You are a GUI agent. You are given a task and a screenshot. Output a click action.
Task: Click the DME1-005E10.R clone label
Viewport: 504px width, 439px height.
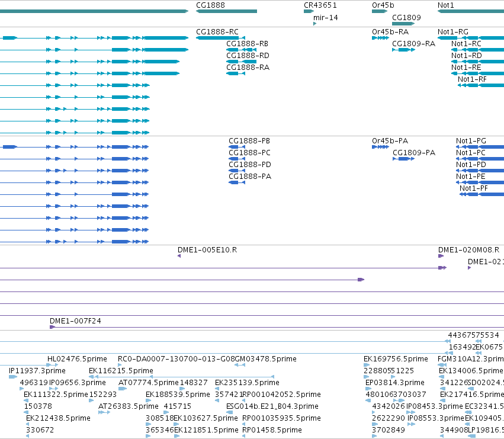click(207, 250)
